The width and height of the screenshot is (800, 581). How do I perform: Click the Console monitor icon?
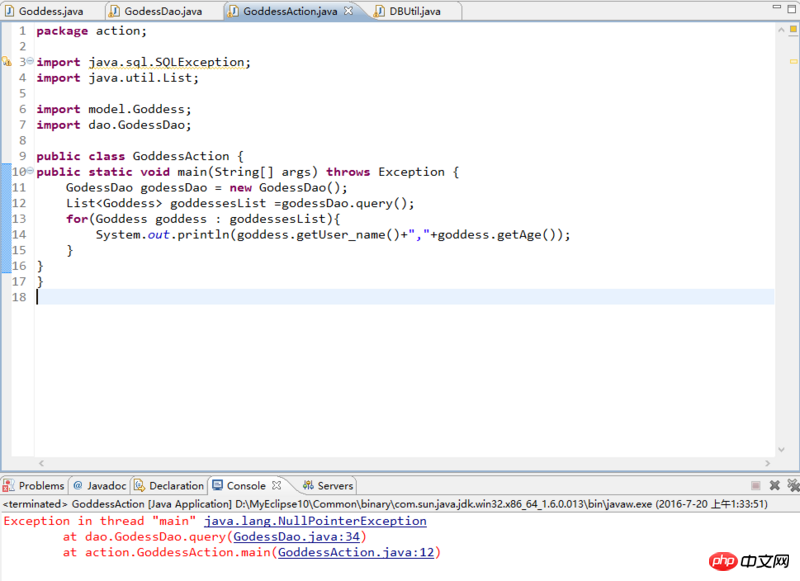(217, 486)
